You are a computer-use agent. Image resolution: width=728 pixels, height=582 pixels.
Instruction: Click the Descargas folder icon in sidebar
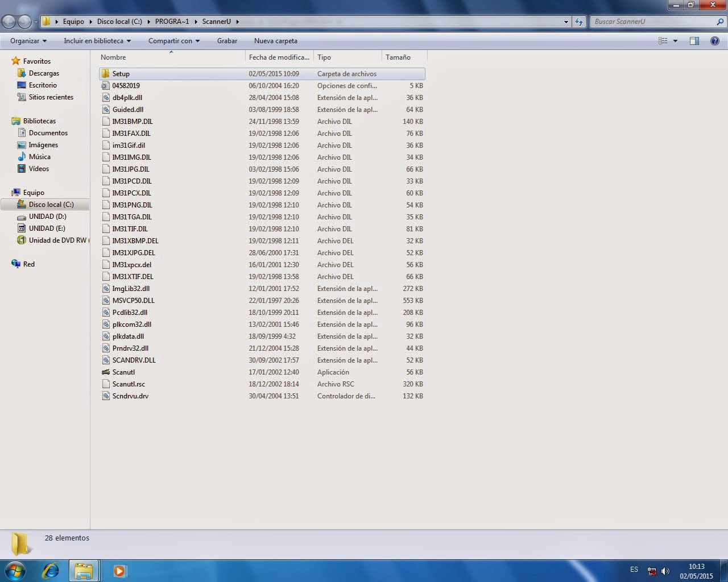(22, 73)
